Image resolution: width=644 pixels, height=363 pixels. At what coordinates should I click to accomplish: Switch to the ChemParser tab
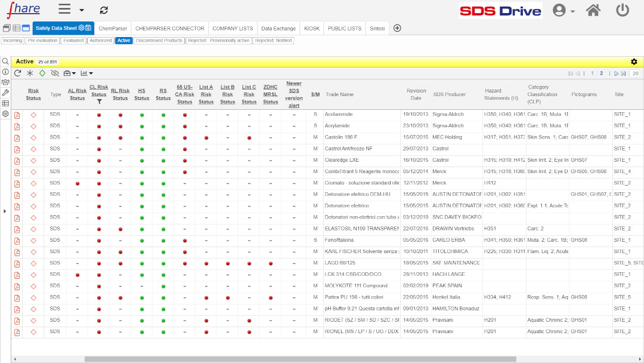click(x=112, y=27)
